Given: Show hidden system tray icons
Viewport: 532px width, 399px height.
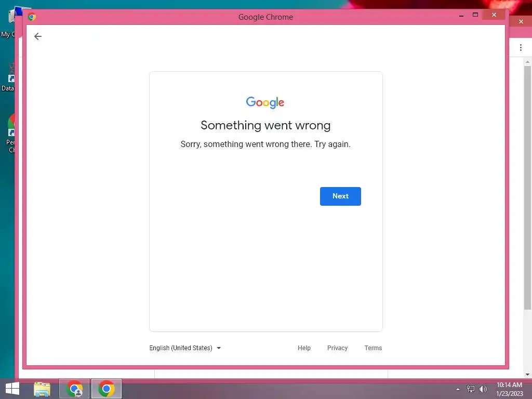Looking at the screenshot, I should (x=458, y=389).
